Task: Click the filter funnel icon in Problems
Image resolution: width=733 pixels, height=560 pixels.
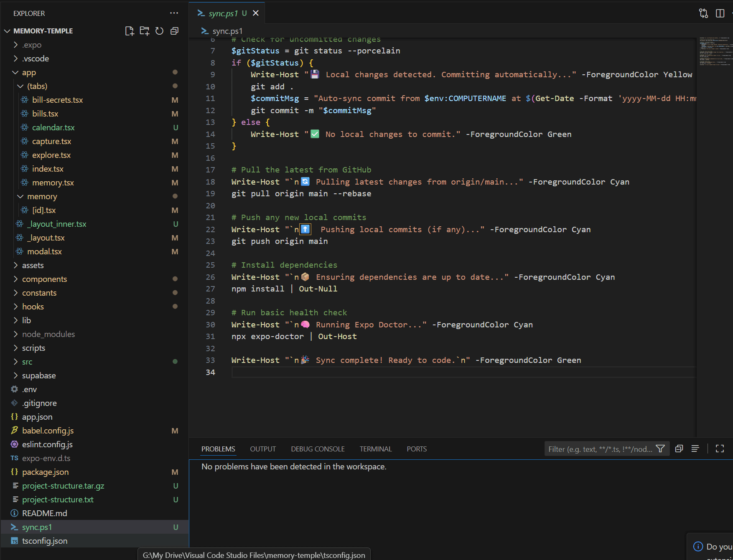Action: point(660,449)
